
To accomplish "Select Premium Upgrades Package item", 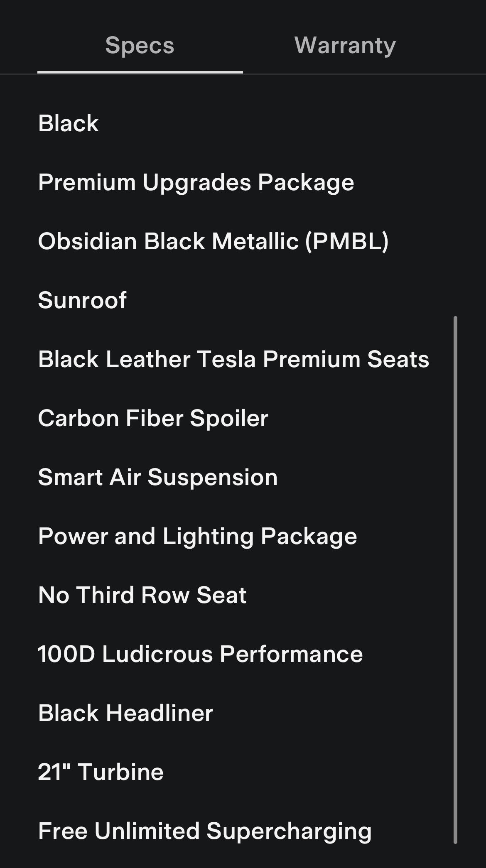I will click(x=196, y=182).
